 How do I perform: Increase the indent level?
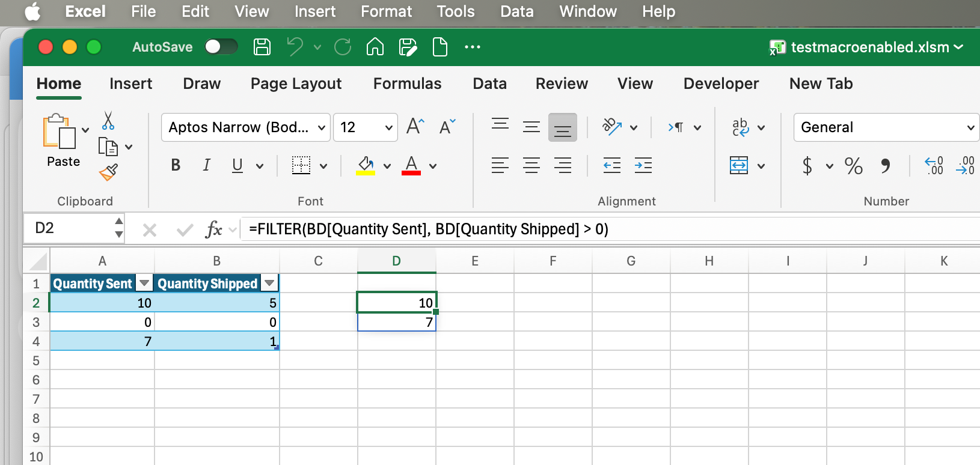coord(643,165)
